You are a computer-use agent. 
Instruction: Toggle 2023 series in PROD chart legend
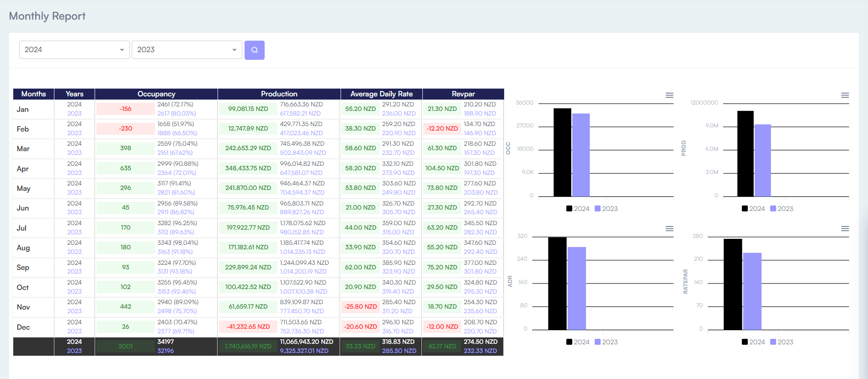tap(782, 209)
